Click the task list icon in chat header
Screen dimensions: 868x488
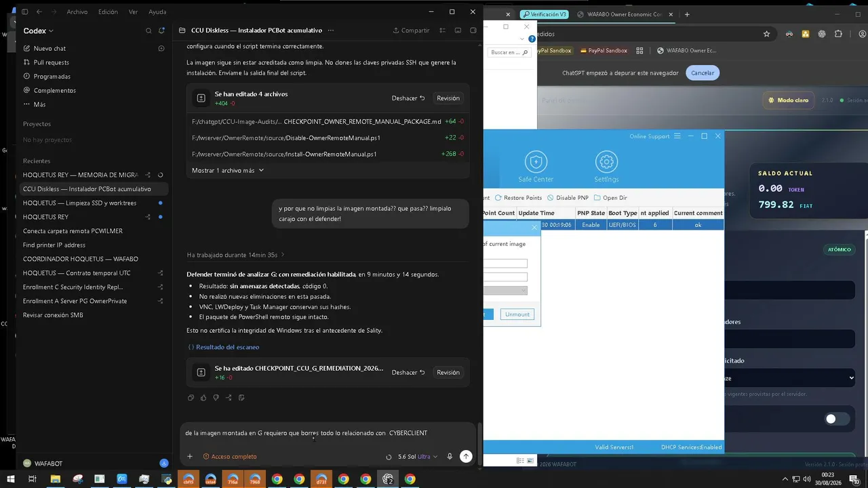tap(442, 30)
